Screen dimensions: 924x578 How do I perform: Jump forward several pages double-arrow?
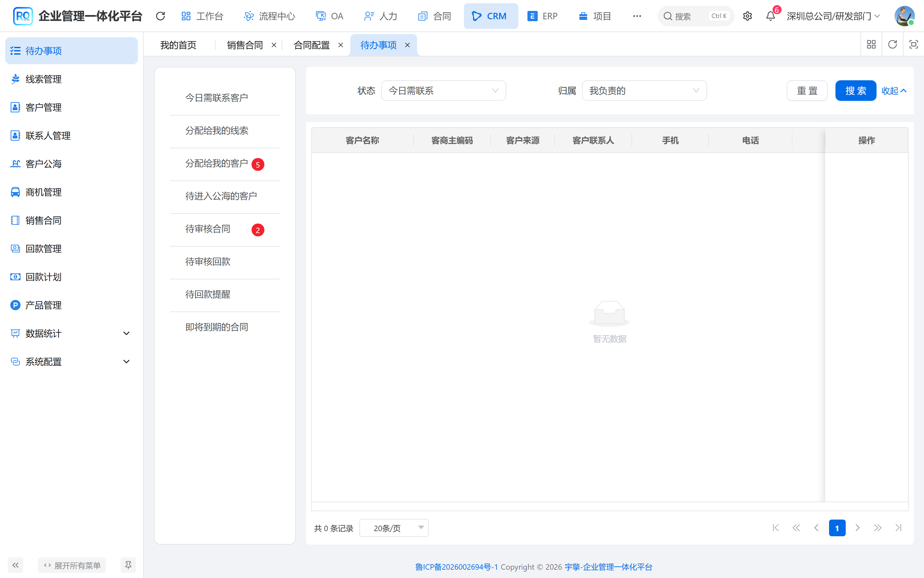pyautogui.click(x=878, y=528)
